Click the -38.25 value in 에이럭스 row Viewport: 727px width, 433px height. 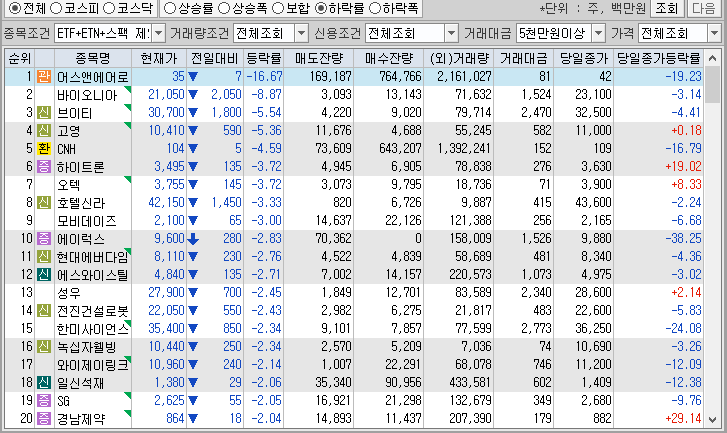683,238
